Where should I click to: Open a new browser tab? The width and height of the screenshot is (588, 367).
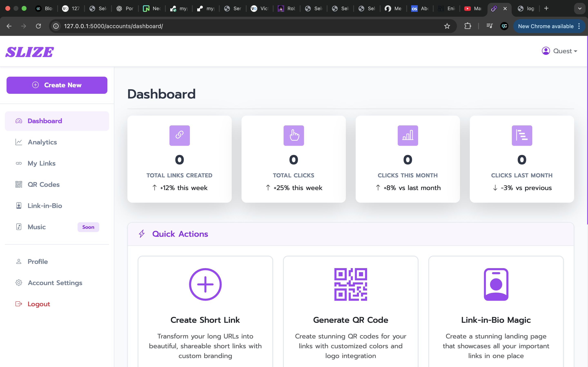(x=546, y=9)
